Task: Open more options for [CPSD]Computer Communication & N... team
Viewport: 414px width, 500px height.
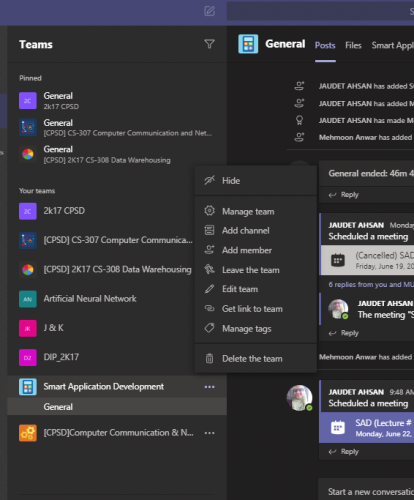Action: coord(209,433)
